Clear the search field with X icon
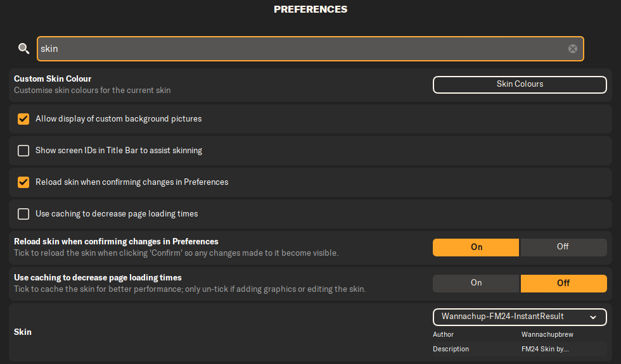Image resolution: width=621 pixels, height=364 pixels. tap(573, 49)
